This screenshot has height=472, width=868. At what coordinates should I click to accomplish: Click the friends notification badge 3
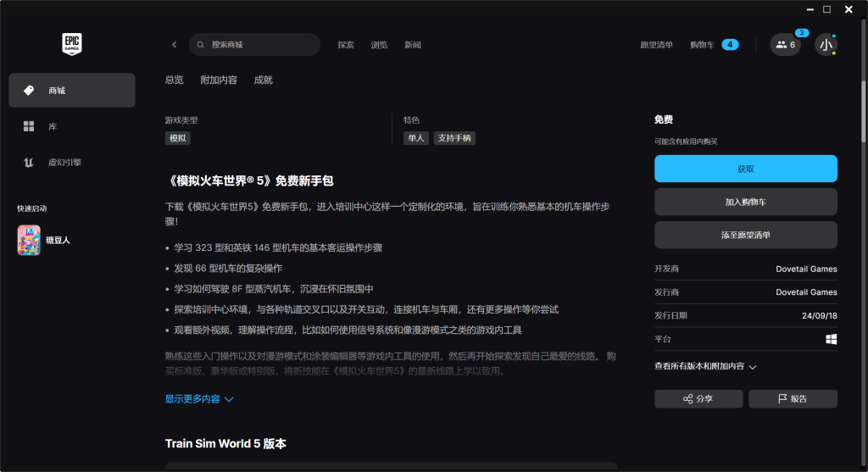(x=802, y=33)
